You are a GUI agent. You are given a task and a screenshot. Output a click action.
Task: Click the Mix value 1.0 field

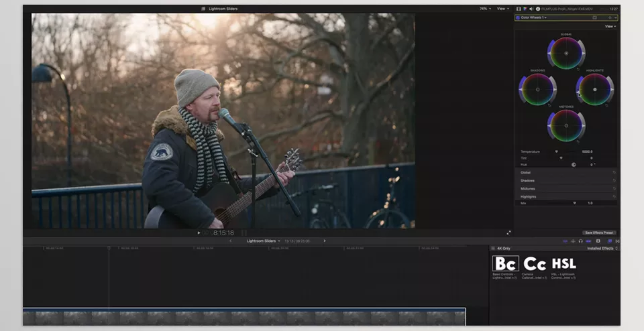pyautogui.click(x=590, y=203)
